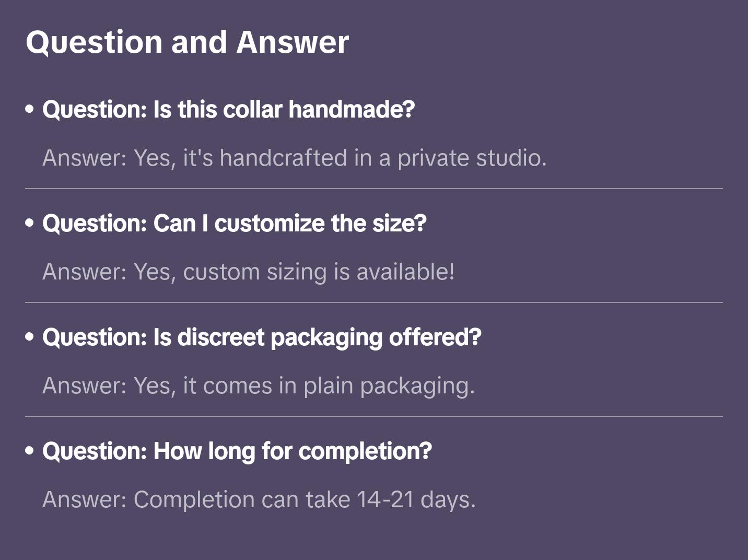Click divider line below the plain packaging answer

(374, 416)
